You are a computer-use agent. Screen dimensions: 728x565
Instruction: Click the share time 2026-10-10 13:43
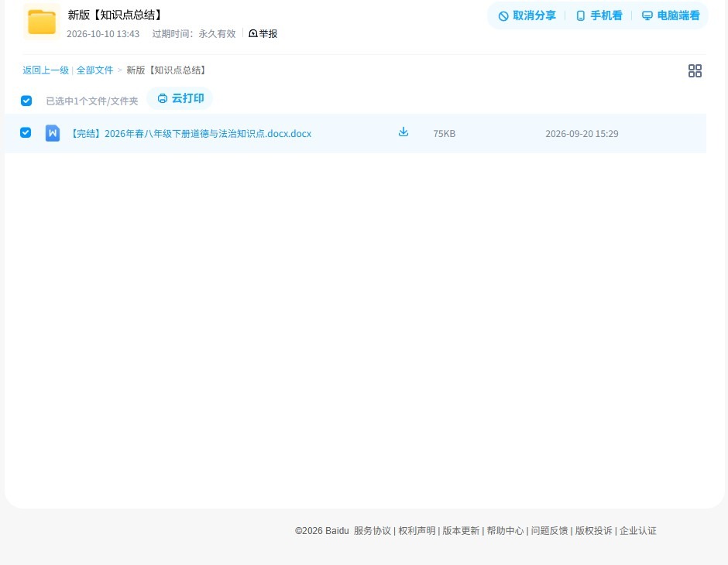pyautogui.click(x=103, y=34)
